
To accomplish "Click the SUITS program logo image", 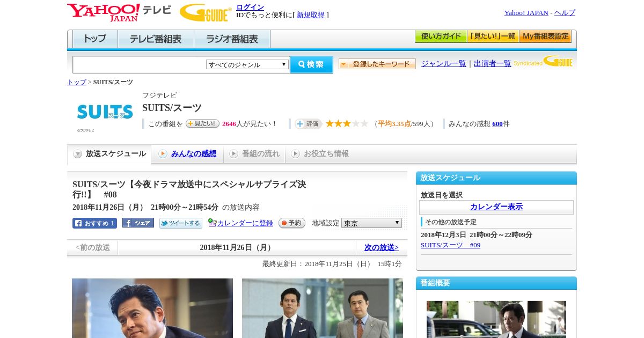I will click(105, 112).
